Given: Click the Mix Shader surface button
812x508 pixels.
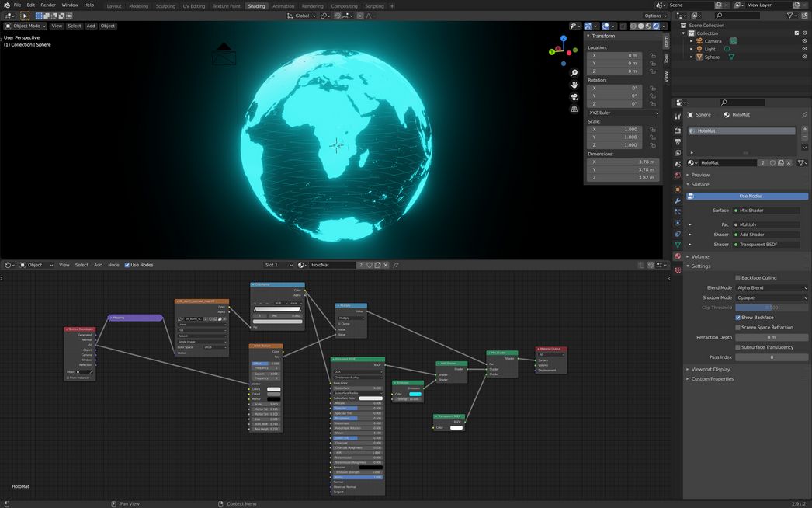Looking at the screenshot, I should pyautogui.click(x=766, y=211).
